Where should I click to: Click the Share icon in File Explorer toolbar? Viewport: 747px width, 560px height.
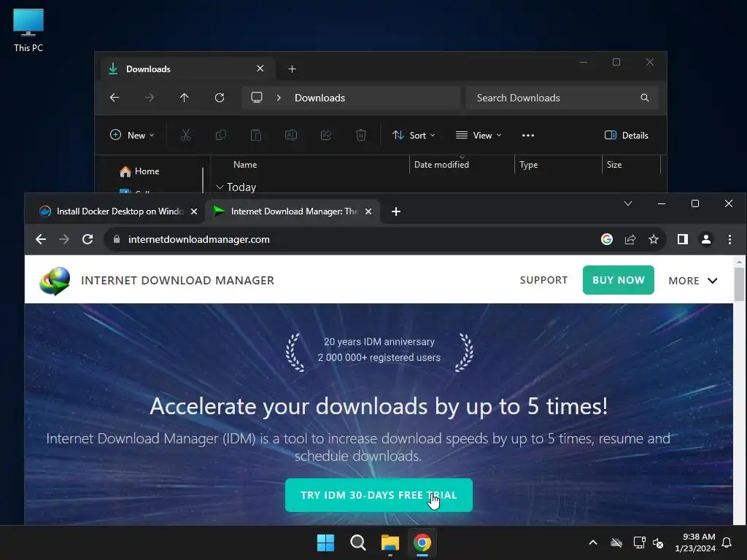click(326, 135)
